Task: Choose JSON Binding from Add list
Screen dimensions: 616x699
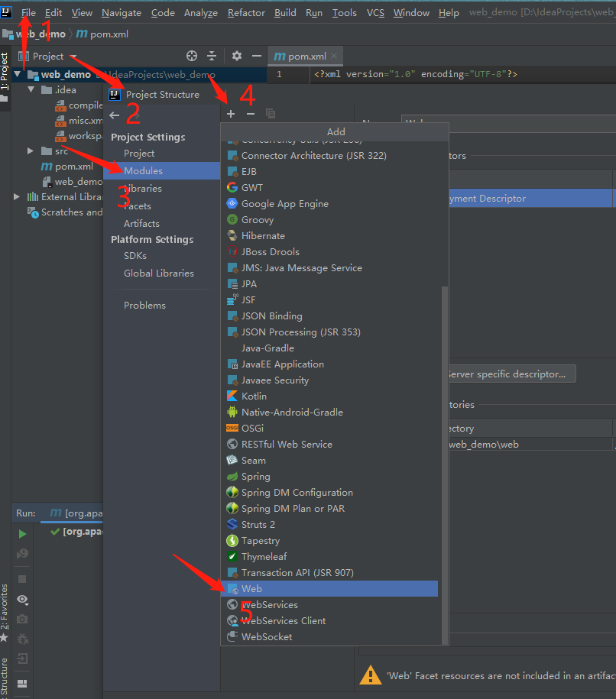Action: click(x=330, y=316)
